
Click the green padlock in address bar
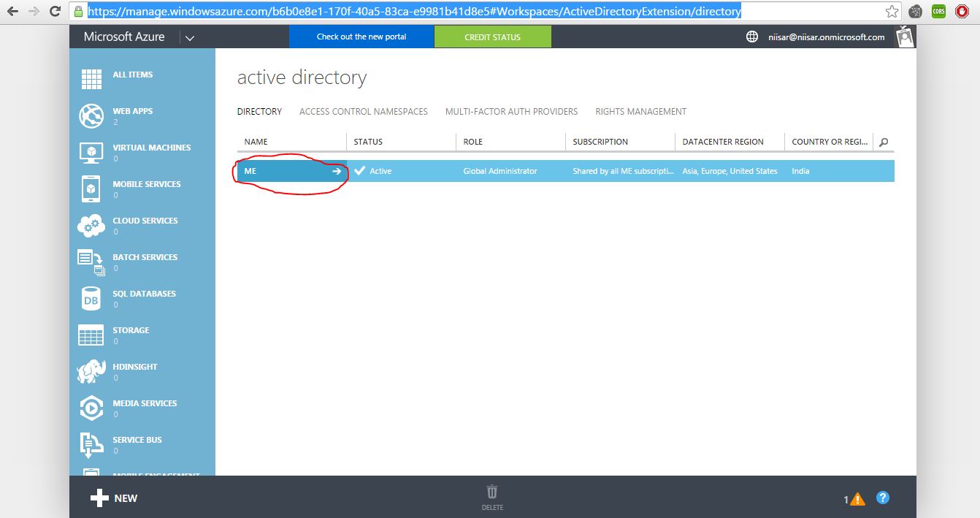[x=79, y=12]
